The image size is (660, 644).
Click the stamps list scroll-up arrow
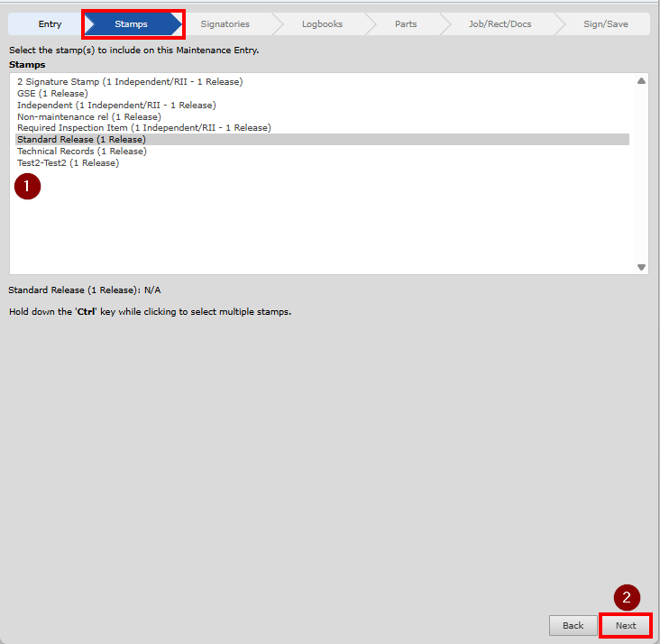tap(641, 81)
